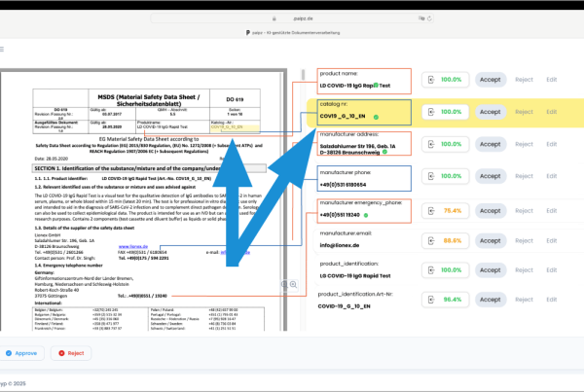The height and width of the screenshot is (392, 584).
Task: Click the red Reject document button
Action: (x=71, y=353)
